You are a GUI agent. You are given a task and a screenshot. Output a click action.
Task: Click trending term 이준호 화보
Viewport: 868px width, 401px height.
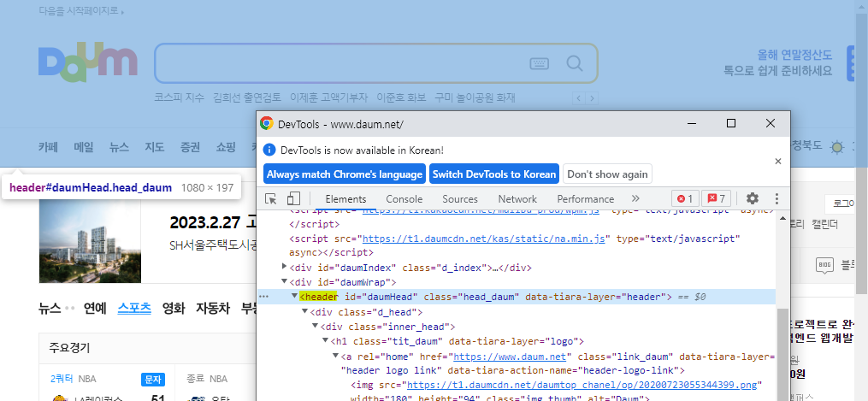[x=401, y=98]
